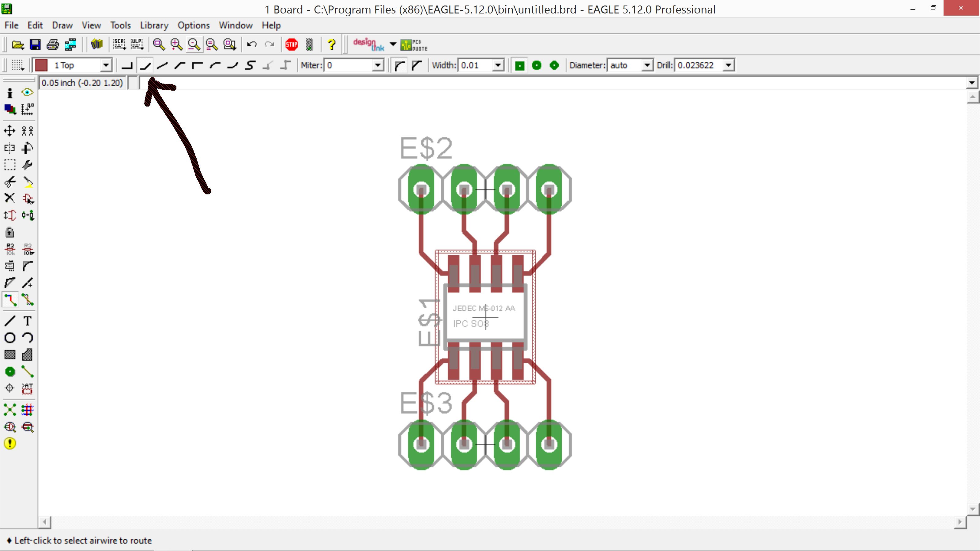Select the Delete tool X icon
980x551 pixels.
[10, 198]
